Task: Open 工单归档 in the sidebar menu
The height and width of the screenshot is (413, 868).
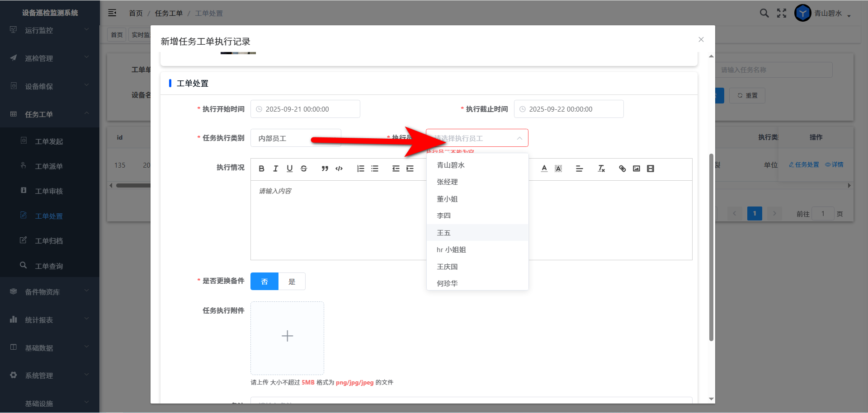Action: pyautogui.click(x=49, y=241)
